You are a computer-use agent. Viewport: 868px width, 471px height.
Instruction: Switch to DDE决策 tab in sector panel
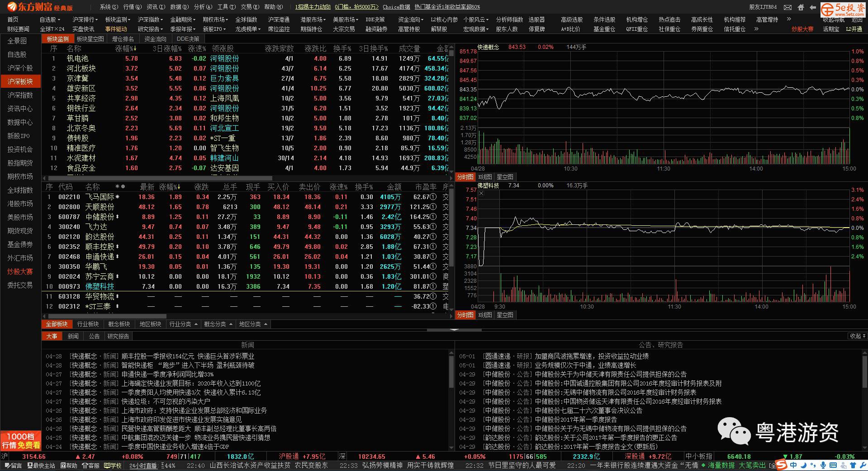pyautogui.click(x=188, y=39)
